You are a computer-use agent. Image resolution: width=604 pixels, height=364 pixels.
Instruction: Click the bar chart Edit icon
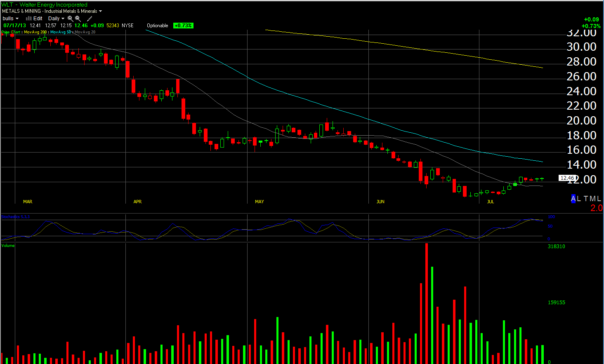coord(29,19)
